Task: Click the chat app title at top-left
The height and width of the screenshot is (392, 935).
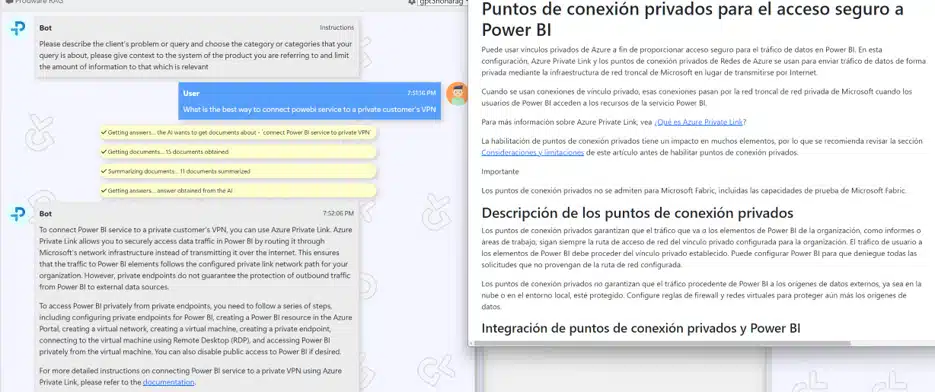Action: [34, 2]
